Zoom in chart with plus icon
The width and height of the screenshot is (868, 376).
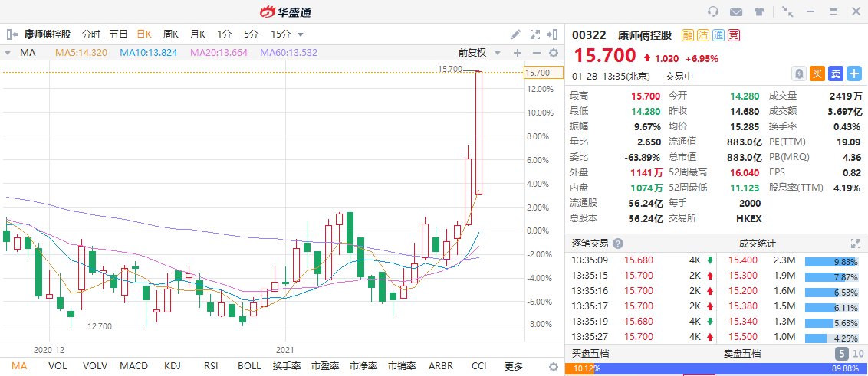tap(518, 53)
